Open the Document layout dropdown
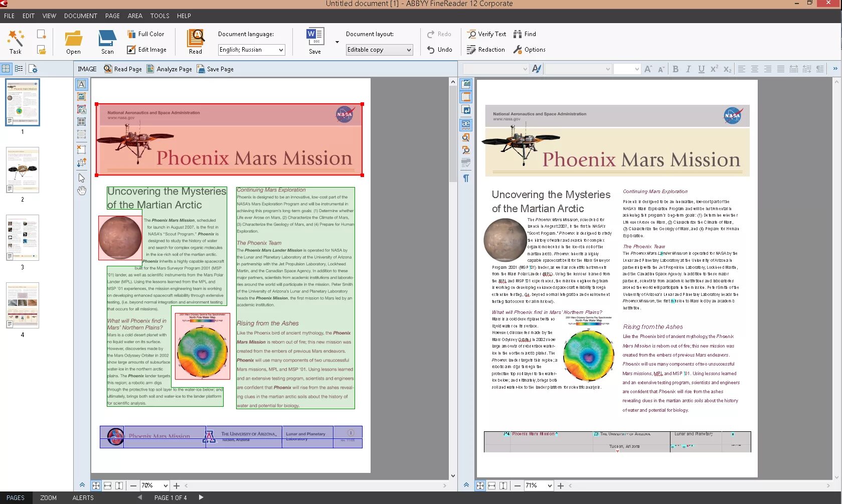This screenshot has height=504, width=842. click(x=379, y=50)
